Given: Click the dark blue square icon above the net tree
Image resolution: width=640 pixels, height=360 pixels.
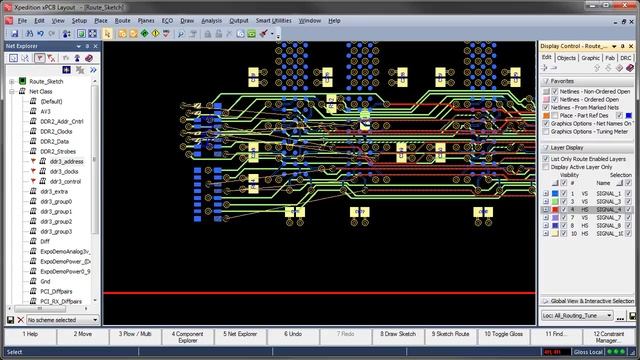Looking at the screenshot, I should (67, 70).
